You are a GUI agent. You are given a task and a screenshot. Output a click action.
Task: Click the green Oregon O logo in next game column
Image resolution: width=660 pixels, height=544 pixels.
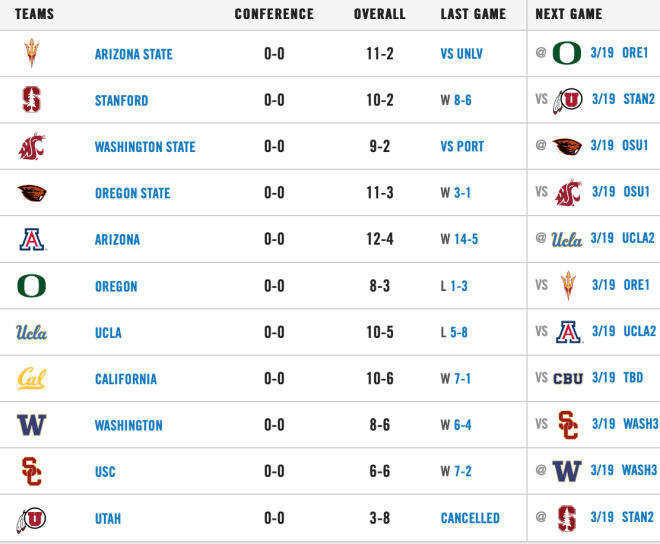point(567,53)
